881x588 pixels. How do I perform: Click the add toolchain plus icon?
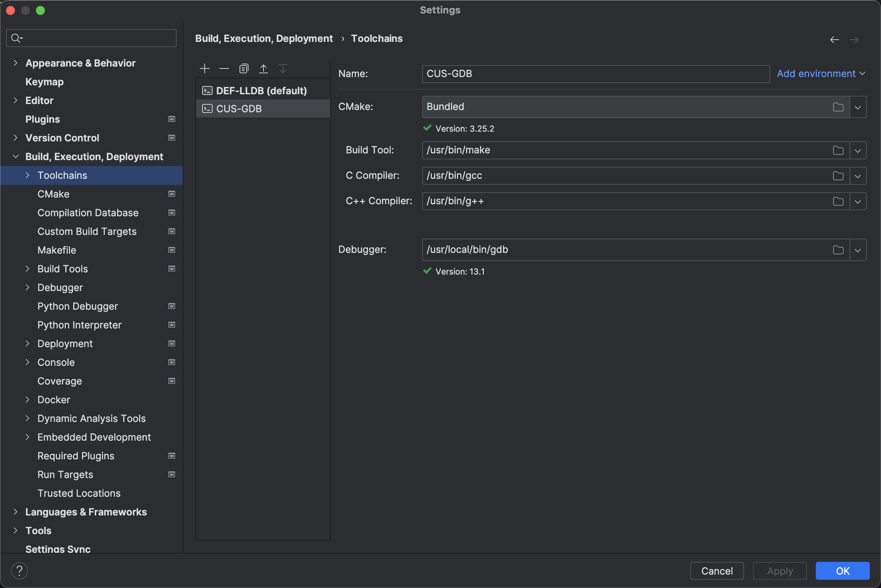(204, 68)
